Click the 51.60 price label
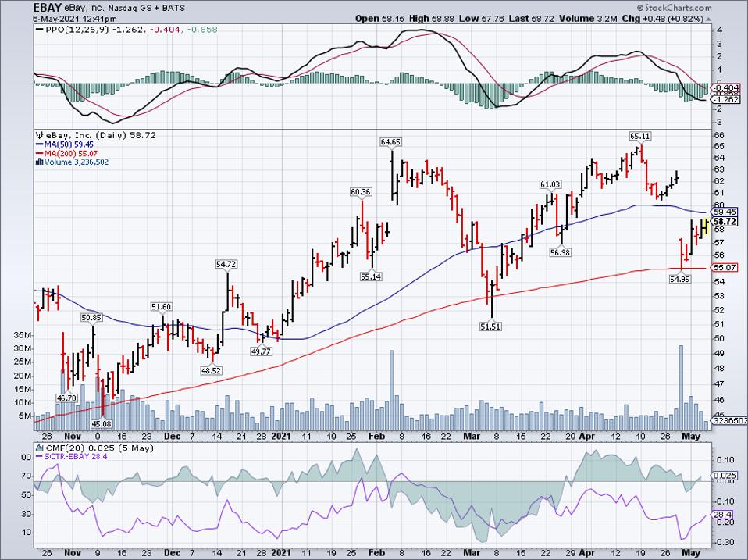 pyautogui.click(x=162, y=307)
